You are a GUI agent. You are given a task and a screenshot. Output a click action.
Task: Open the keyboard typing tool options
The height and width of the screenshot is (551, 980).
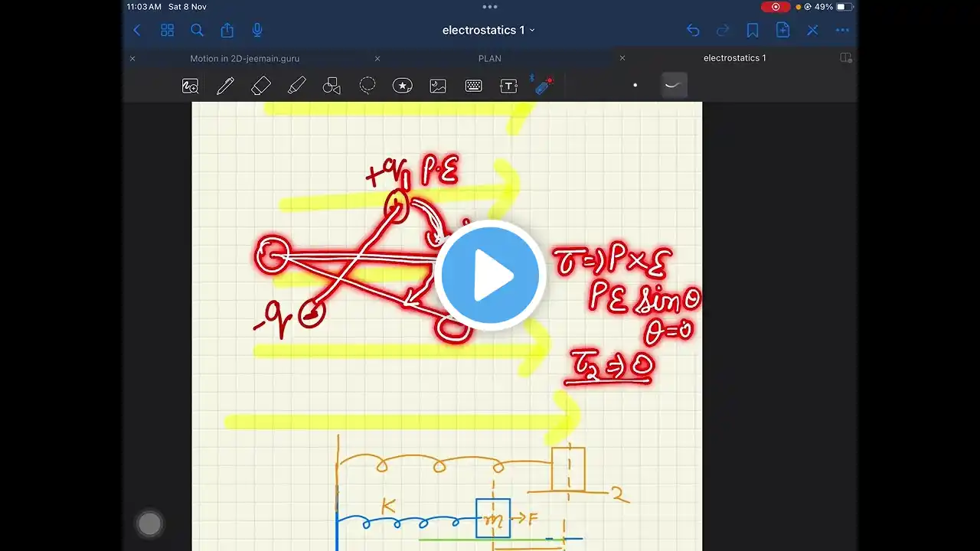pos(474,85)
